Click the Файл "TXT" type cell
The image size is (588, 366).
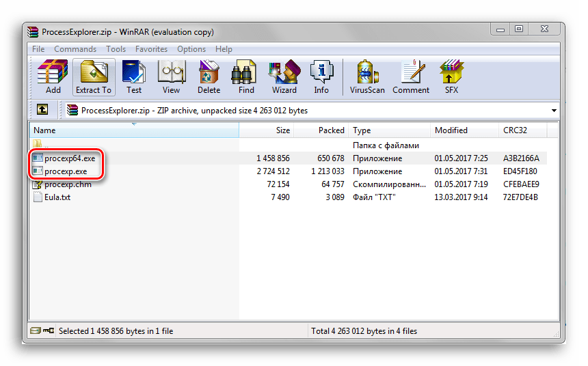pos(374,197)
